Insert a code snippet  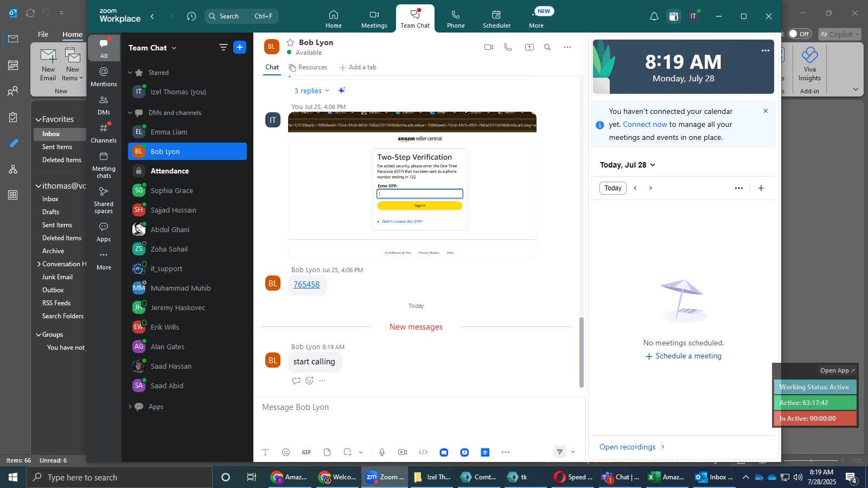tap(423, 452)
